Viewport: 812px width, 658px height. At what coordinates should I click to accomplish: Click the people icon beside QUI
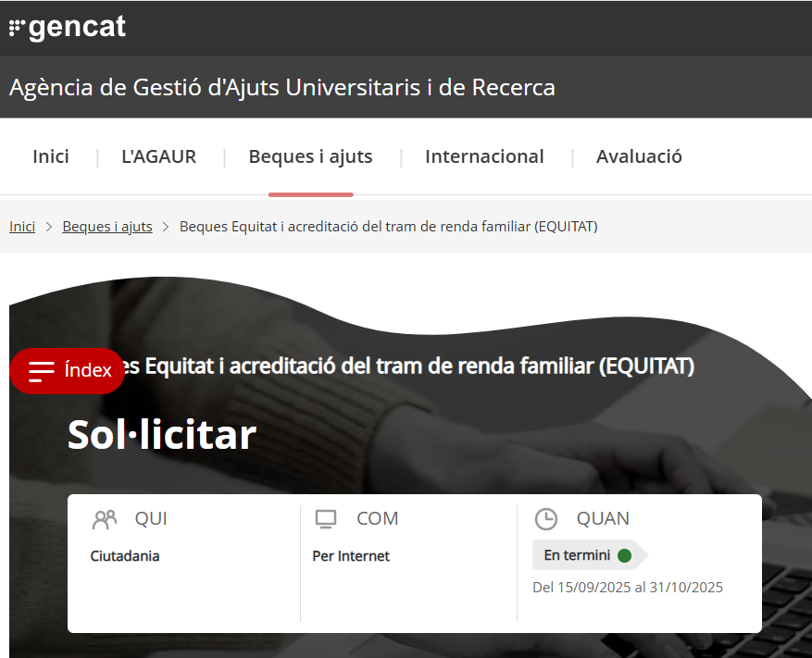click(105, 519)
